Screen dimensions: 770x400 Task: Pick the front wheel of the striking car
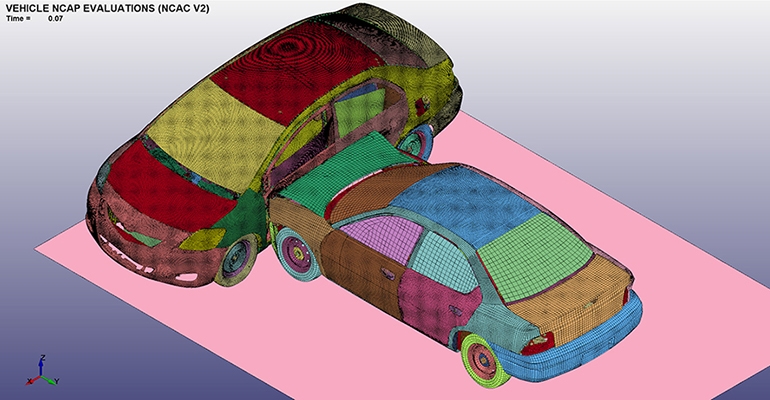(239, 256)
